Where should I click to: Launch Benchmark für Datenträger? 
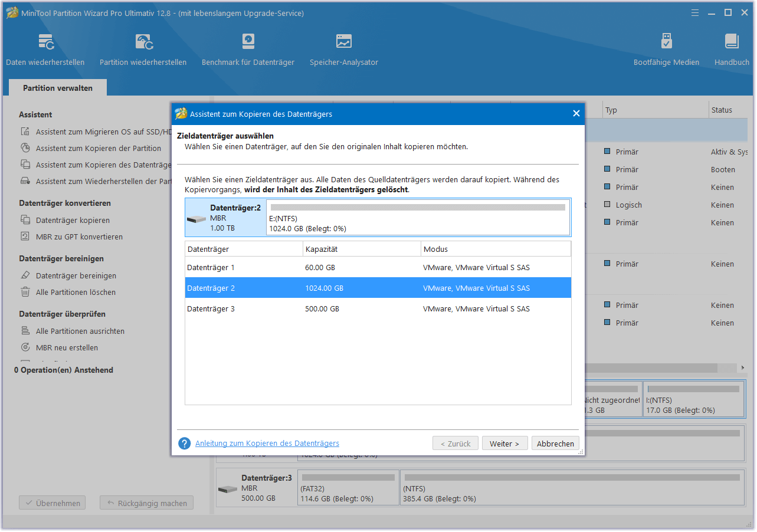pyautogui.click(x=248, y=50)
